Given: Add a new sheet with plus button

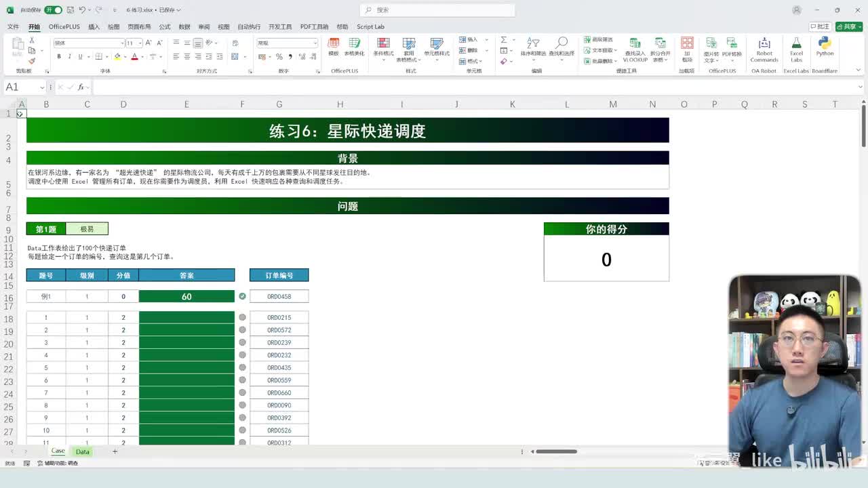Looking at the screenshot, I should pos(115,451).
